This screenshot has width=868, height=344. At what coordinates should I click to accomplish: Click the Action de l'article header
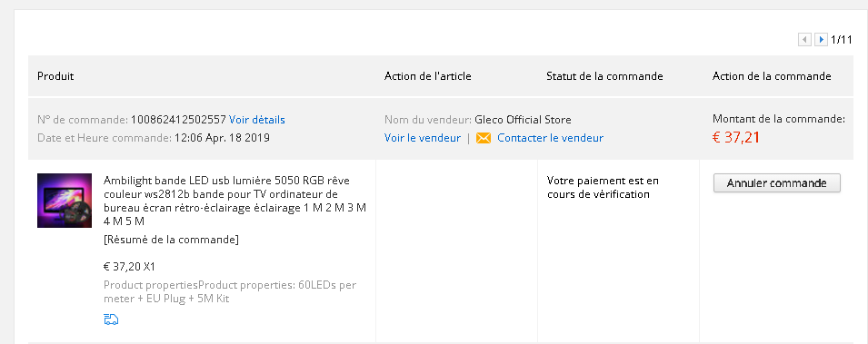pos(428,76)
